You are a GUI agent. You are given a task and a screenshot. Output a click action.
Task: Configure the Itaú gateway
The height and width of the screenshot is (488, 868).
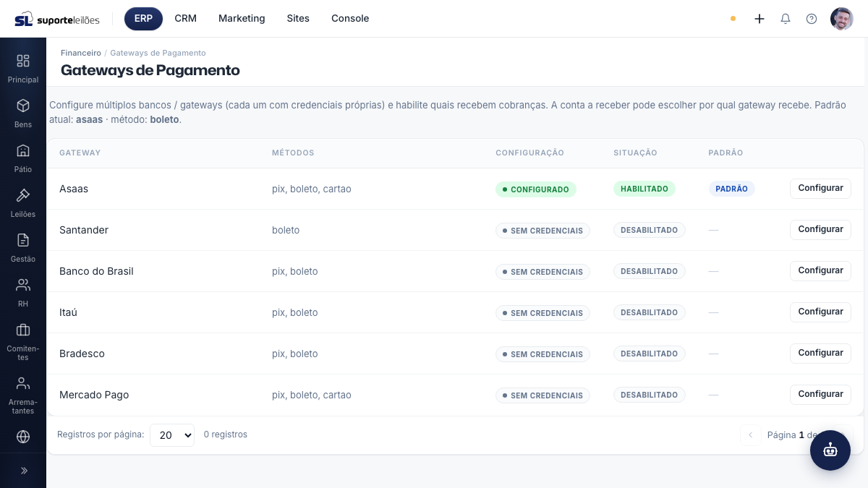(820, 312)
